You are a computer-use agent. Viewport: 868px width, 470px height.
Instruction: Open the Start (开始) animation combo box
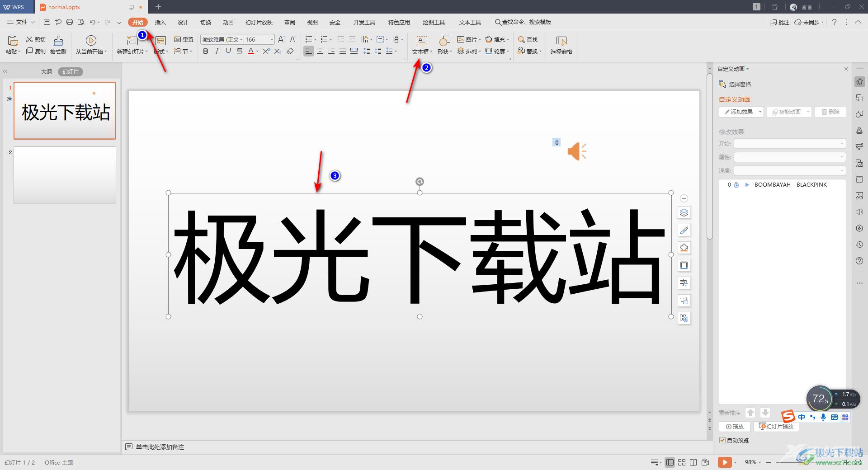789,143
